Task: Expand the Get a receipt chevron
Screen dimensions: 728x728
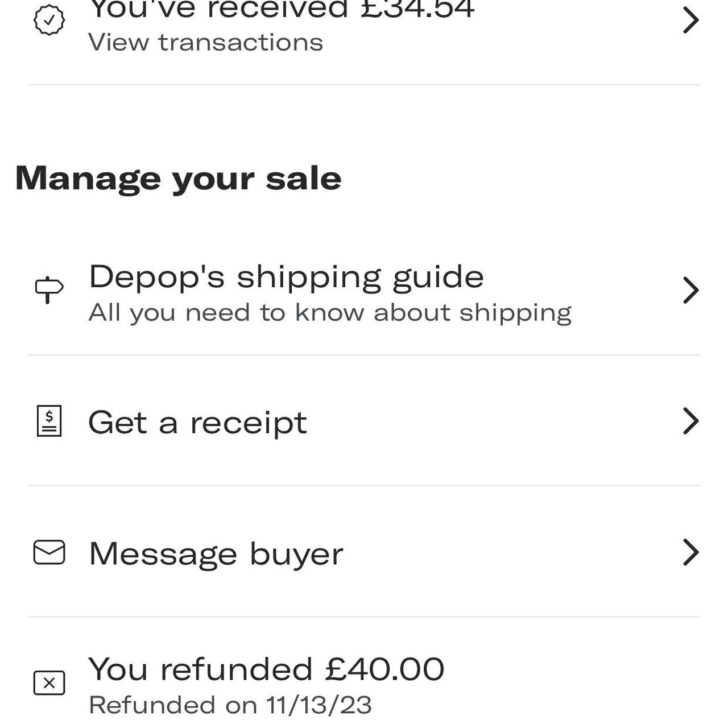Action: tap(691, 421)
